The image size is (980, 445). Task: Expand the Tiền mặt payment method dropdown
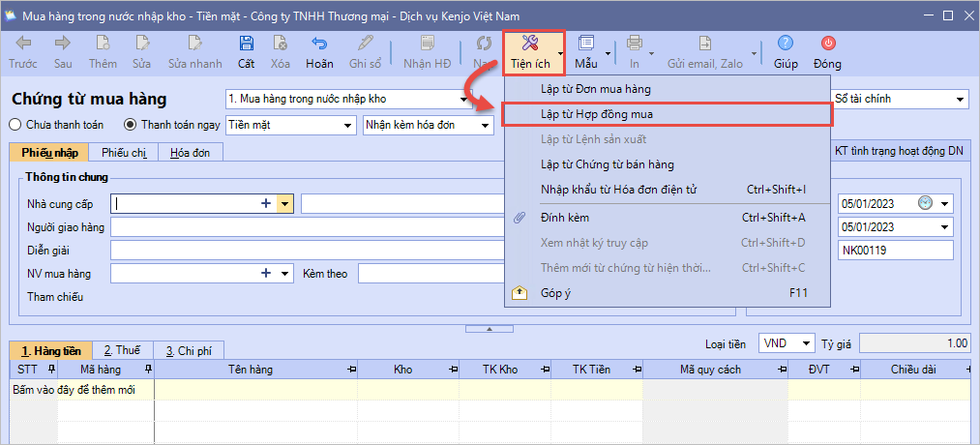click(x=348, y=124)
